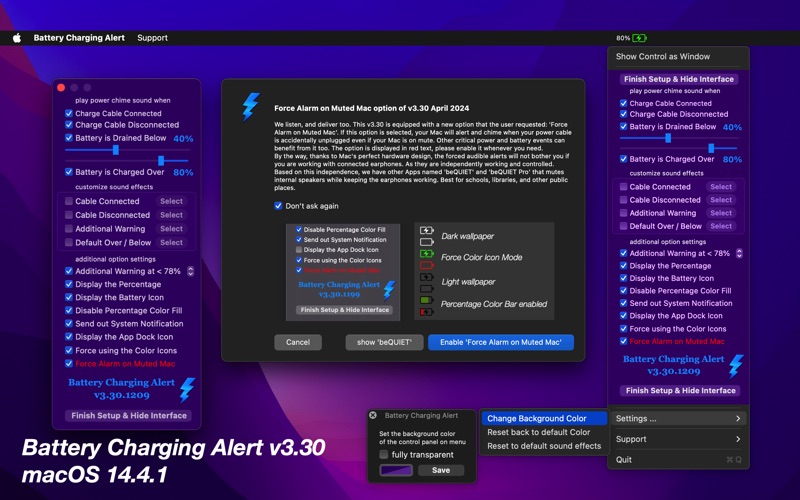This screenshot has height=500, width=800.
Task: Select Change Background Color
Action: (544, 418)
